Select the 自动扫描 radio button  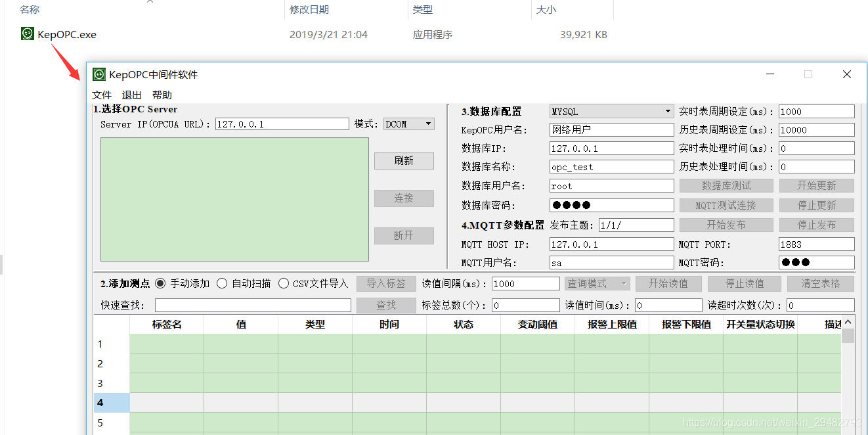[222, 283]
